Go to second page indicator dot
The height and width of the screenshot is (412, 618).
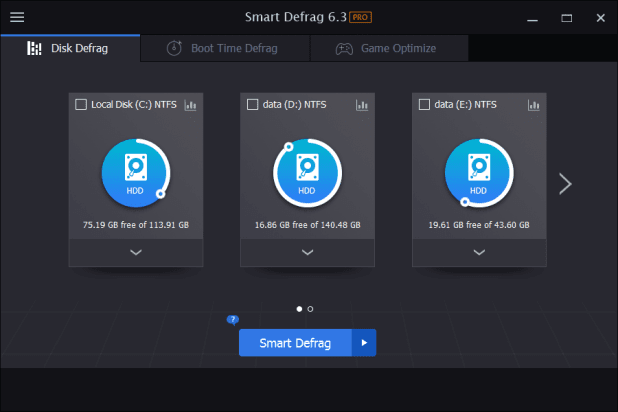[310, 309]
